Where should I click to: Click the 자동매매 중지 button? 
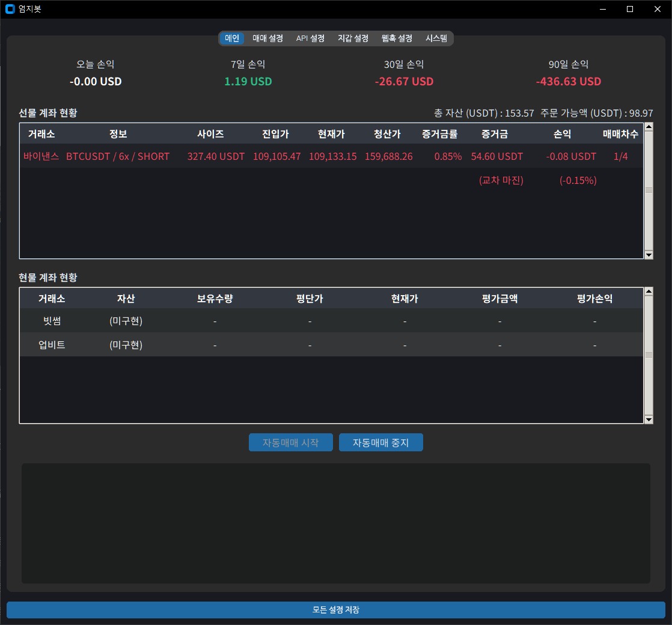380,442
